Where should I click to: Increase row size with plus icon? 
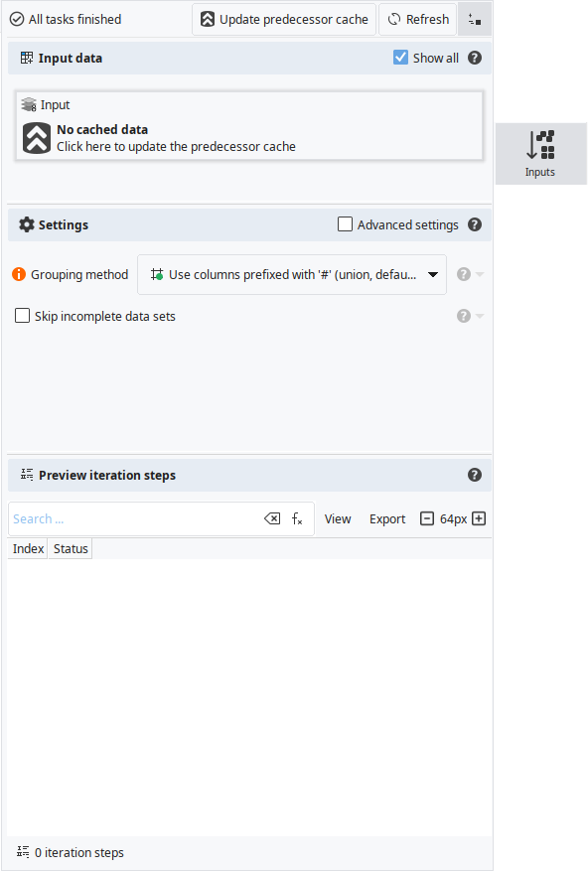(x=479, y=518)
